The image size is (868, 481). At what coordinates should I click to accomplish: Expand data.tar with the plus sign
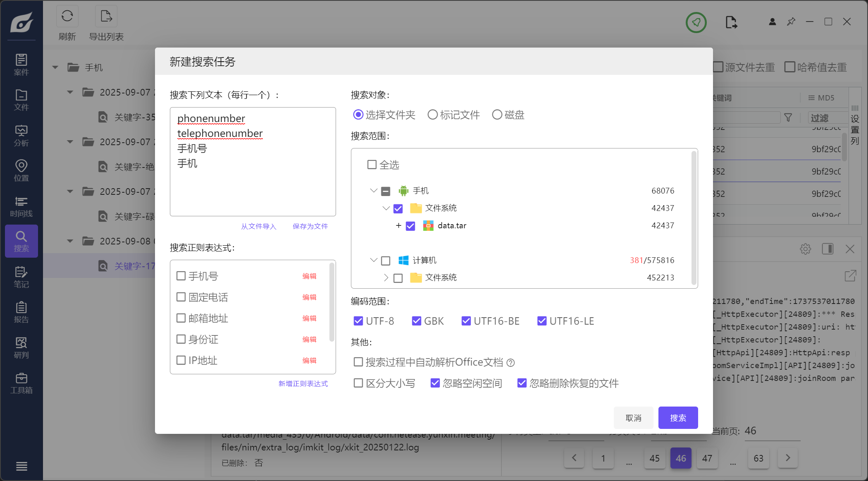(398, 225)
